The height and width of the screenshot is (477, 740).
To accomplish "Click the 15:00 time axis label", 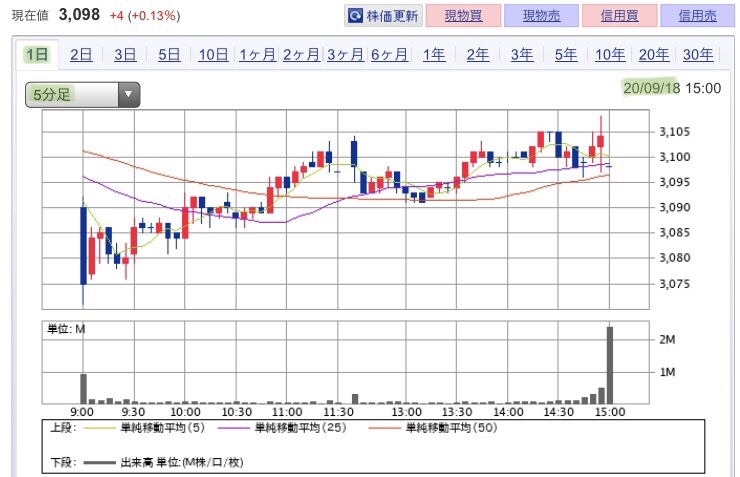I will (610, 412).
